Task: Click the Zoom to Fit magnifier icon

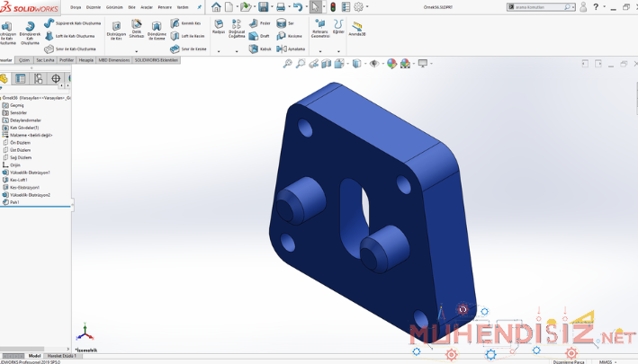Action: tap(287, 64)
